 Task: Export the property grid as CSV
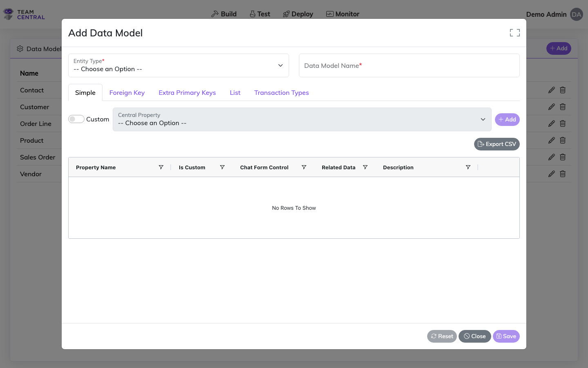pos(497,144)
